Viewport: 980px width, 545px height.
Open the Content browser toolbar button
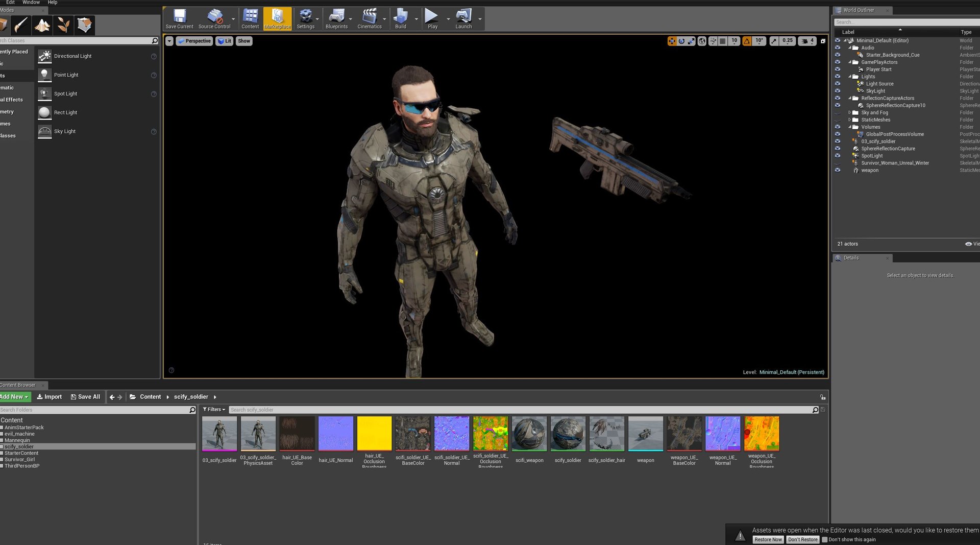coord(250,19)
